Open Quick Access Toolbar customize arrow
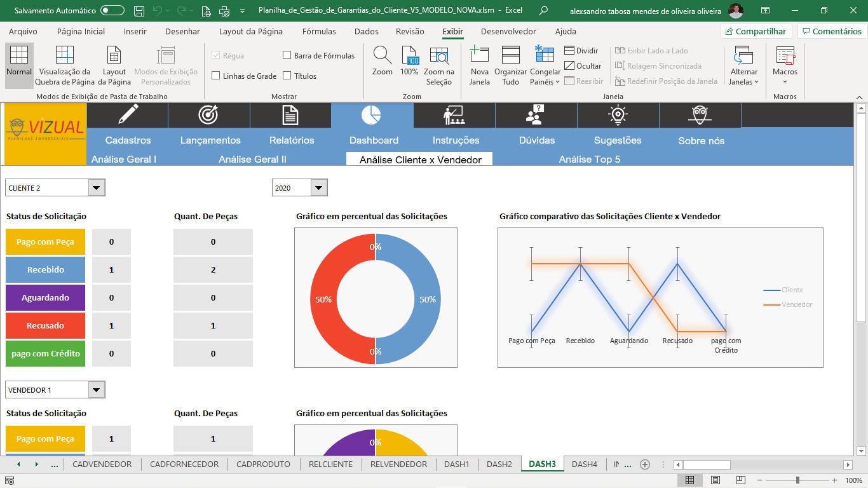 tap(242, 11)
